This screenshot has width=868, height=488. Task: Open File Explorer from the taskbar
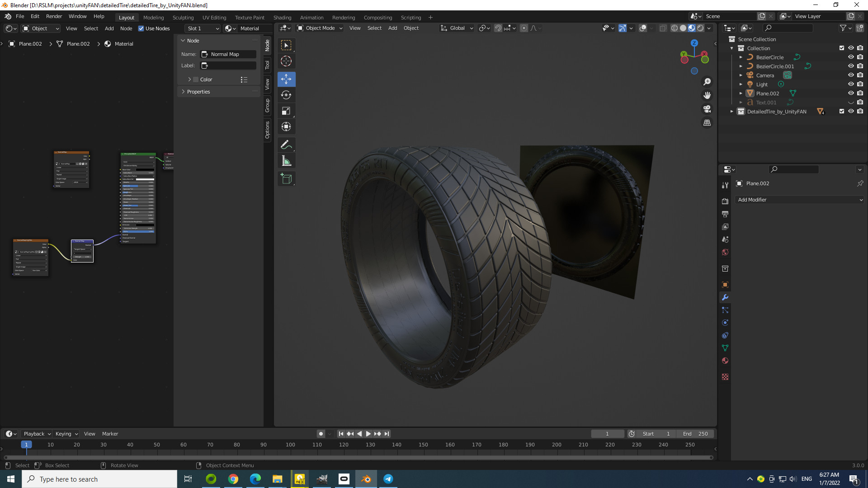point(277,479)
